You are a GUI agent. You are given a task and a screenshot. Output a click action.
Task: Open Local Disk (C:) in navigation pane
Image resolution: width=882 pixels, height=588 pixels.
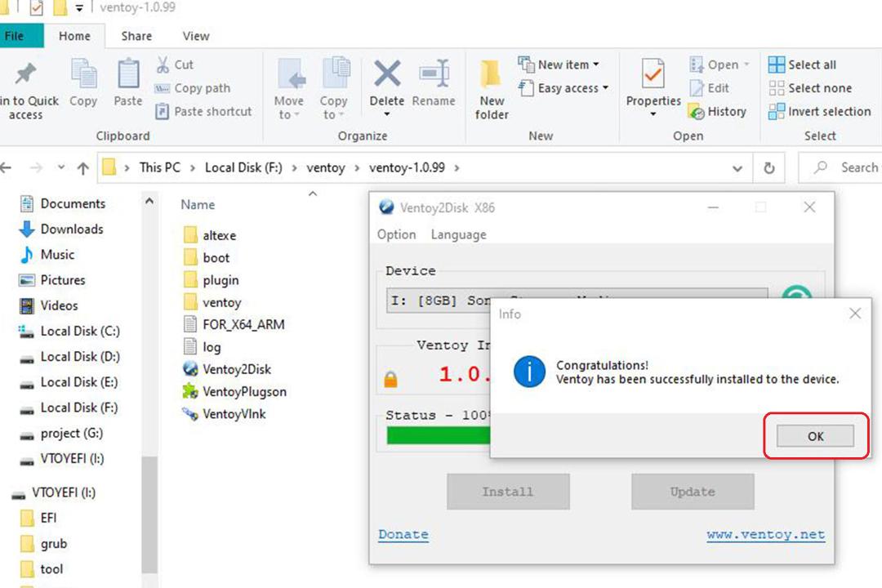[69, 331]
